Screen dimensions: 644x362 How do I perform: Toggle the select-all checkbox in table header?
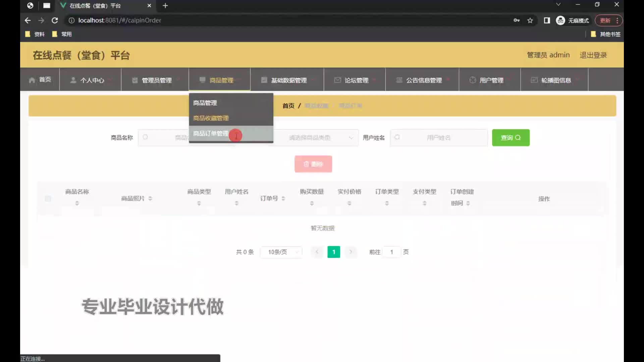click(48, 199)
